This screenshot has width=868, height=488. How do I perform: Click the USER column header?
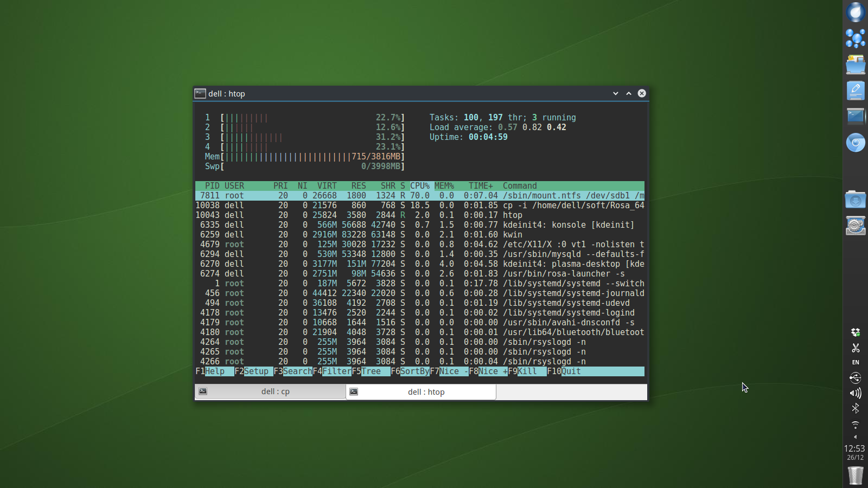(234, 186)
